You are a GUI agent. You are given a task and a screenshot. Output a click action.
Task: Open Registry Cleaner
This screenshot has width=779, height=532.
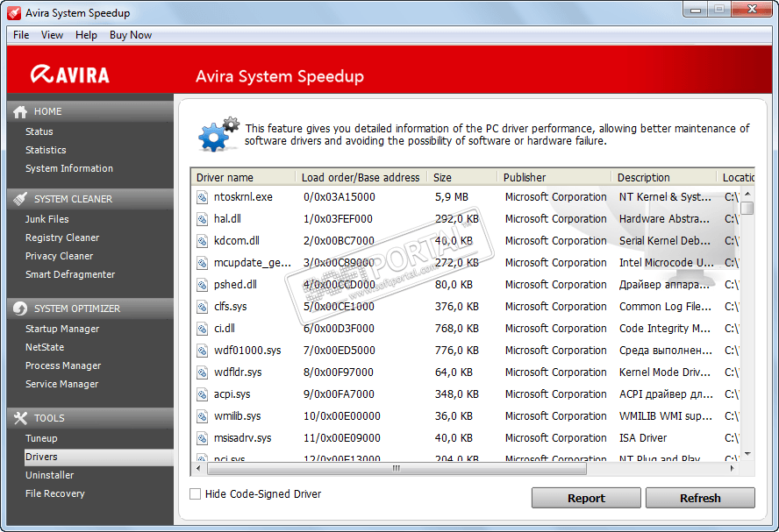point(62,238)
